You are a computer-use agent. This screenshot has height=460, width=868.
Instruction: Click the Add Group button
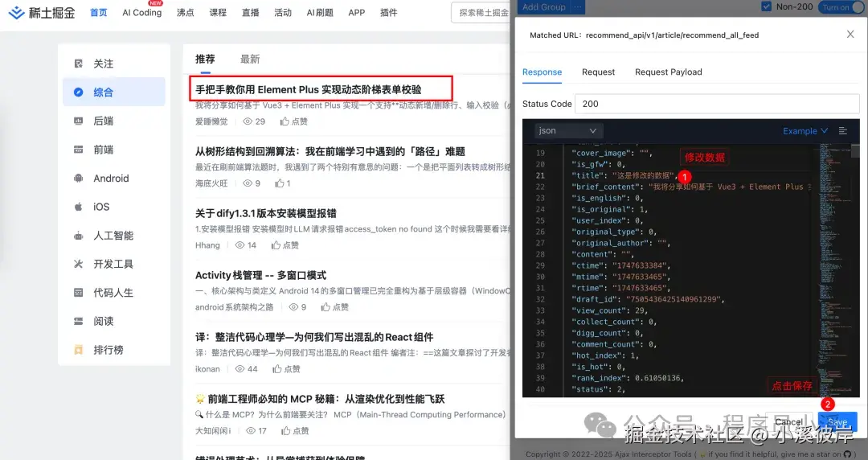[x=544, y=7]
